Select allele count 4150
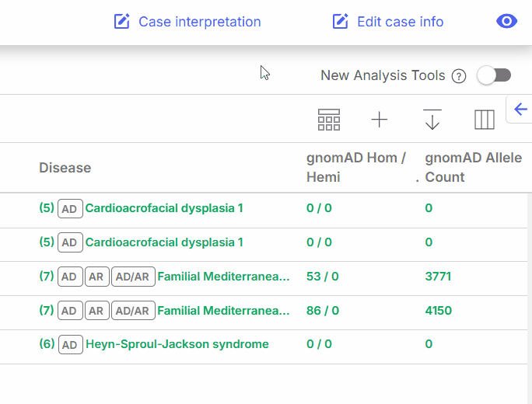 coord(439,311)
